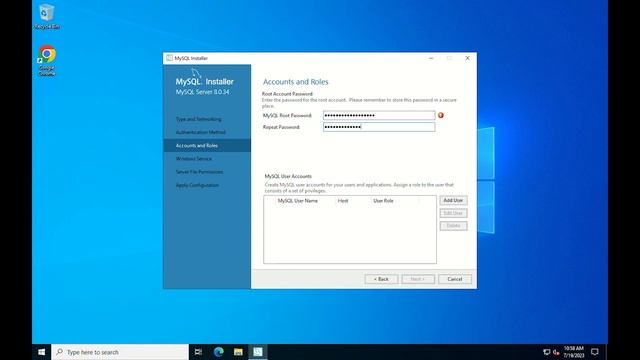Click the User Role column header
The height and width of the screenshot is (360, 640).
(x=383, y=201)
